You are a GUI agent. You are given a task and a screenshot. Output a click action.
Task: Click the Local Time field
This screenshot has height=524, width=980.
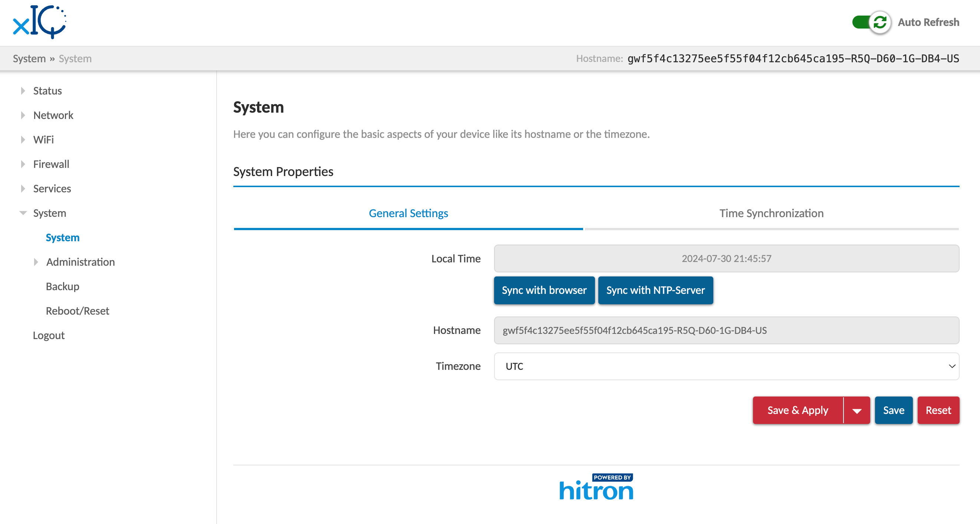point(726,258)
